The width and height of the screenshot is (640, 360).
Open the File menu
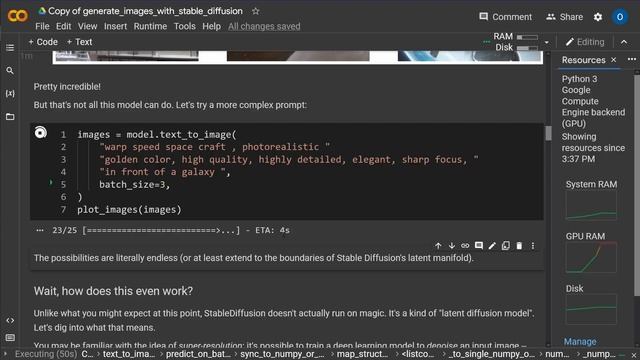[x=42, y=26]
